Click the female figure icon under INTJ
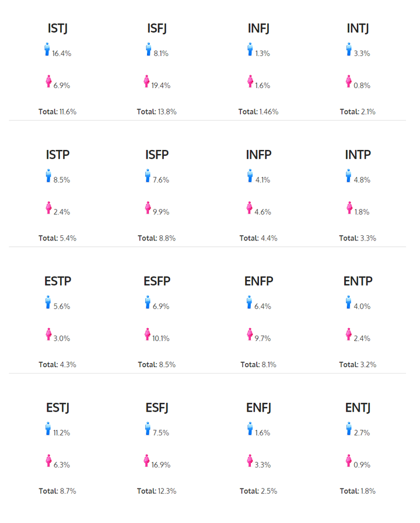The width and height of the screenshot is (420, 523). [x=349, y=81]
